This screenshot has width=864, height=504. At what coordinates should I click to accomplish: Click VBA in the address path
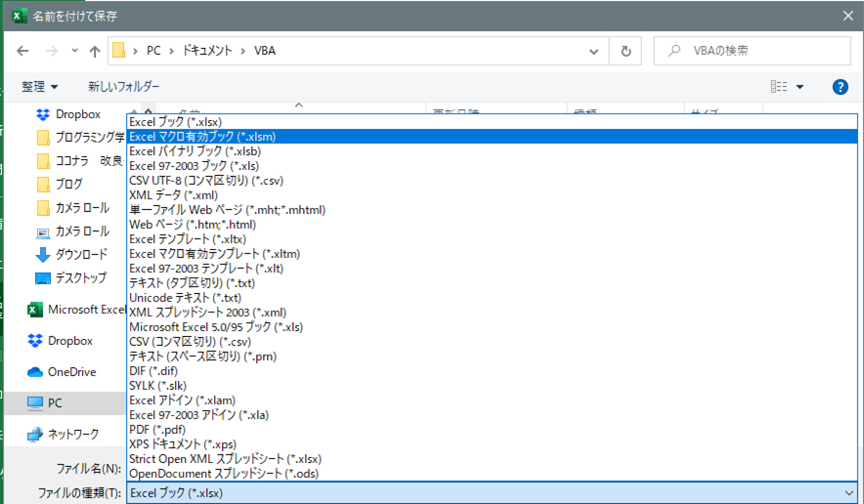pos(265,51)
